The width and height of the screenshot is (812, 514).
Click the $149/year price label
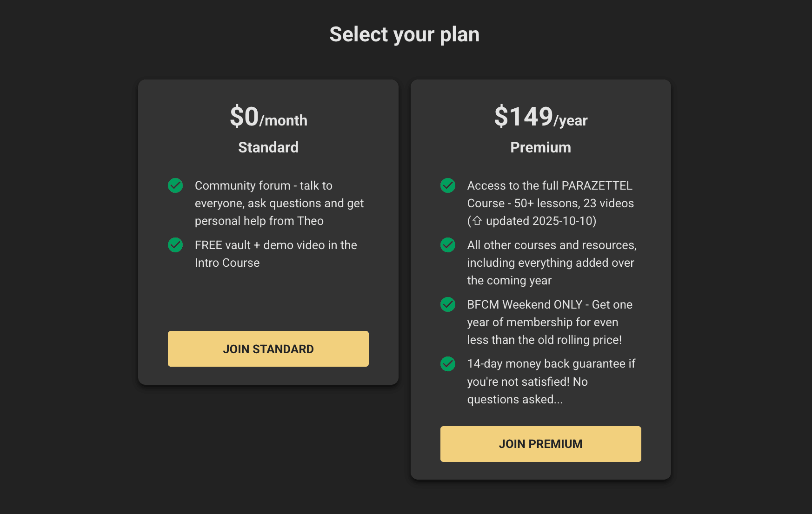[x=540, y=117]
